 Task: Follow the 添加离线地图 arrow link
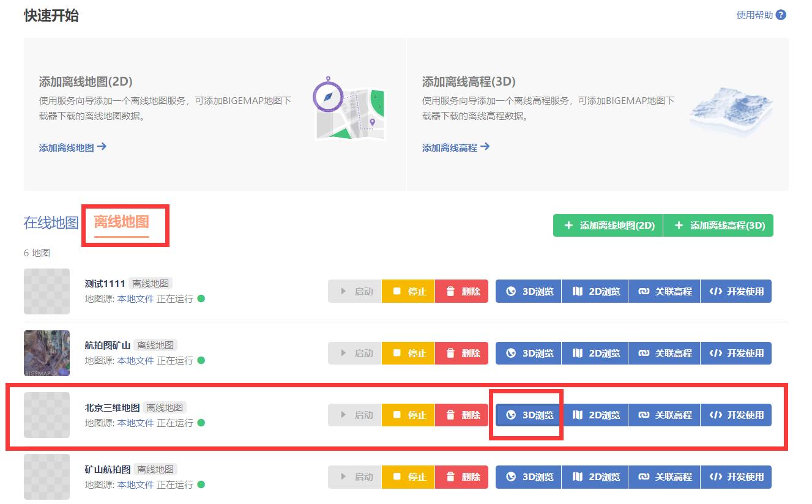pyautogui.click(x=73, y=147)
